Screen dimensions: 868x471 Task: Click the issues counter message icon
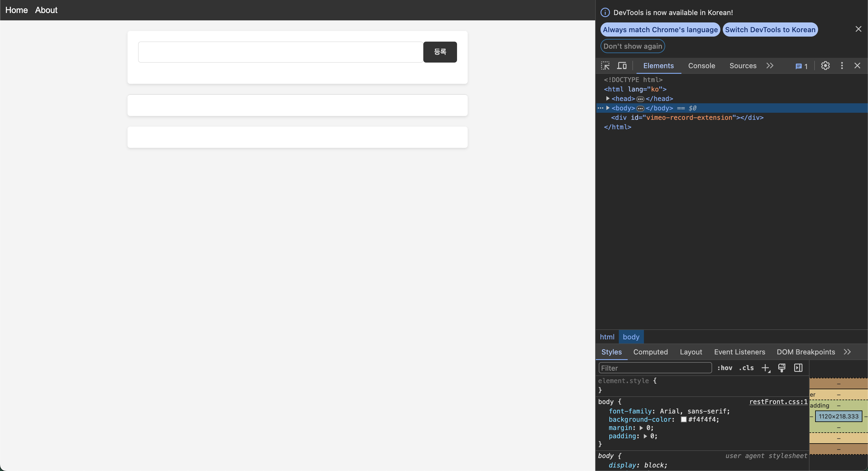(x=801, y=66)
